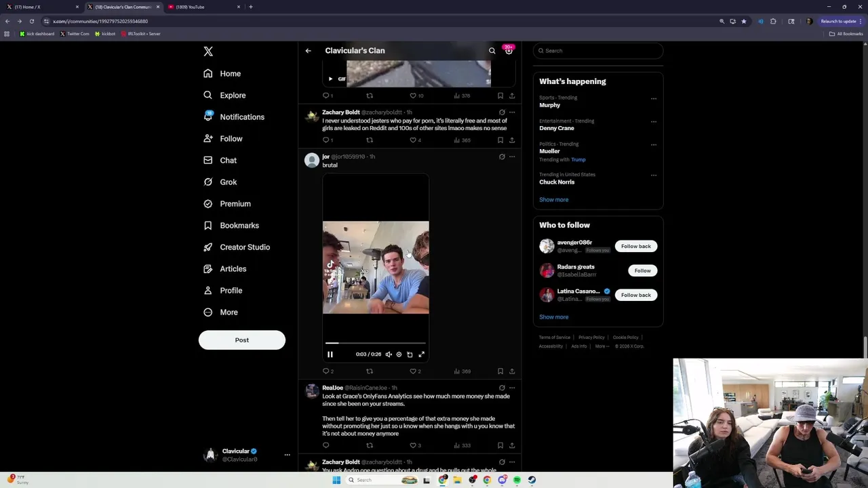Switch to the Home / X browser tab
Image resolution: width=868 pixels, height=488 pixels.
point(42,7)
